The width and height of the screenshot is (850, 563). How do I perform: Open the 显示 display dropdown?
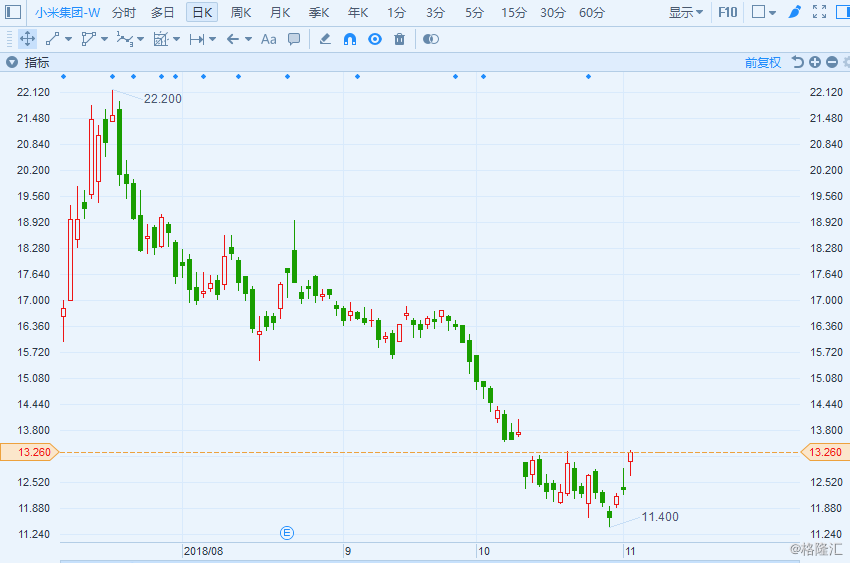tap(686, 12)
